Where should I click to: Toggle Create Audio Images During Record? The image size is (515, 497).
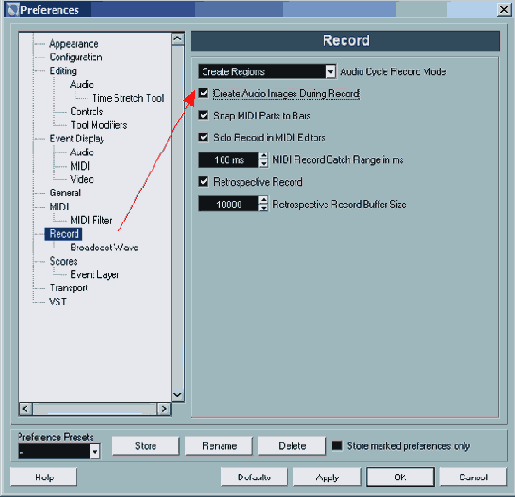[x=203, y=93]
